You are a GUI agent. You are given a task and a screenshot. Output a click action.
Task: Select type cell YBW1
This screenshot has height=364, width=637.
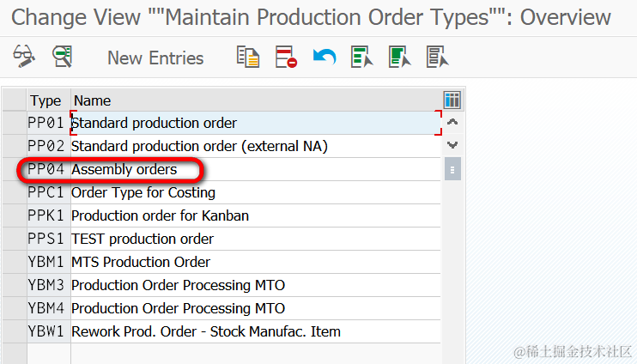[49, 331]
